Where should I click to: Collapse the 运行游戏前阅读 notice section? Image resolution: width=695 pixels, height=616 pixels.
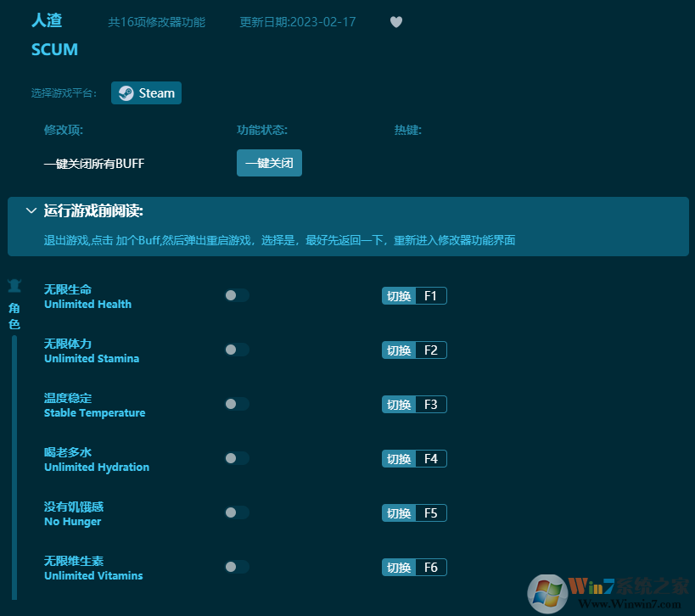click(x=31, y=210)
